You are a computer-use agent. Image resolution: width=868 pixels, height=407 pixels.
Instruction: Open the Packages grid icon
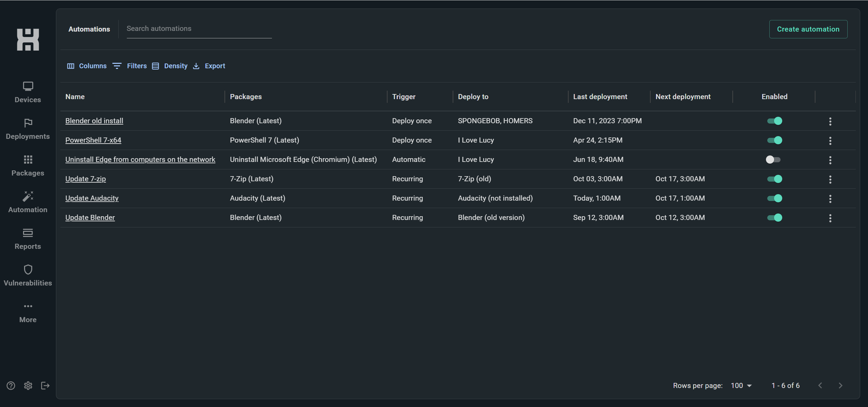(28, 160)
